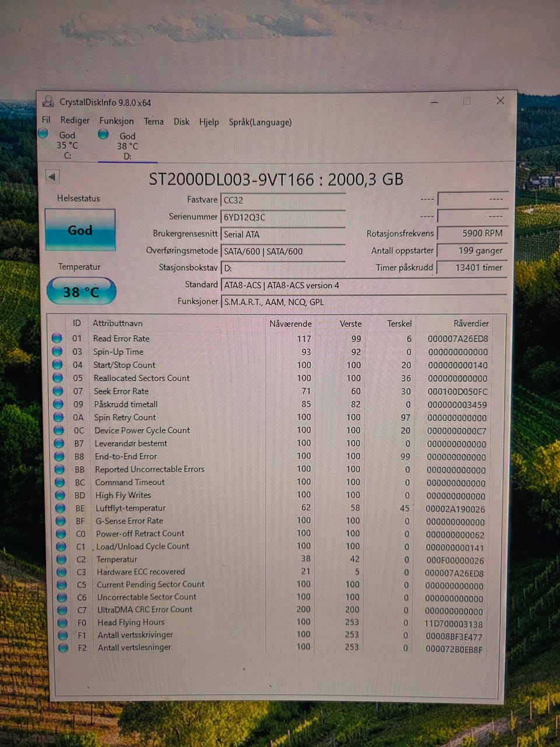Open the Funksjon menu

pos(117,121)
